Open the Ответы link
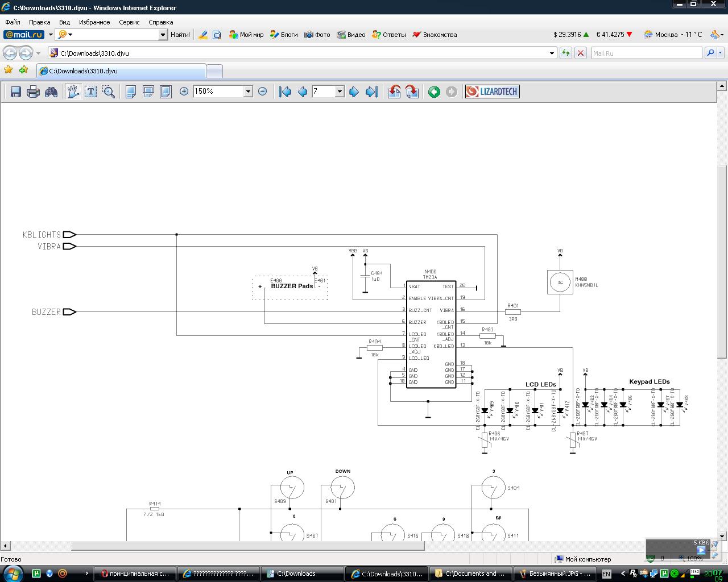Viewport: 728px width, 582px height. tap(389, 35)
